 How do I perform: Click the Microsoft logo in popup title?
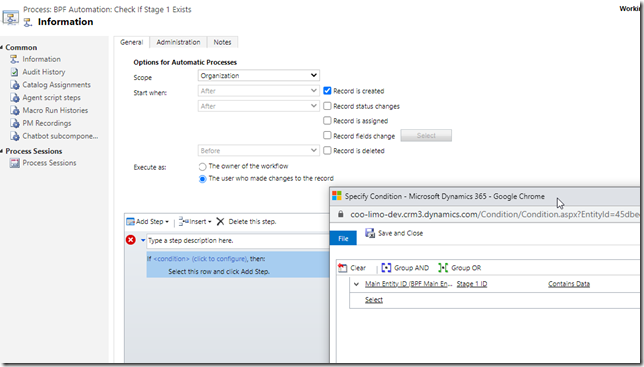[x=337, y=196]
